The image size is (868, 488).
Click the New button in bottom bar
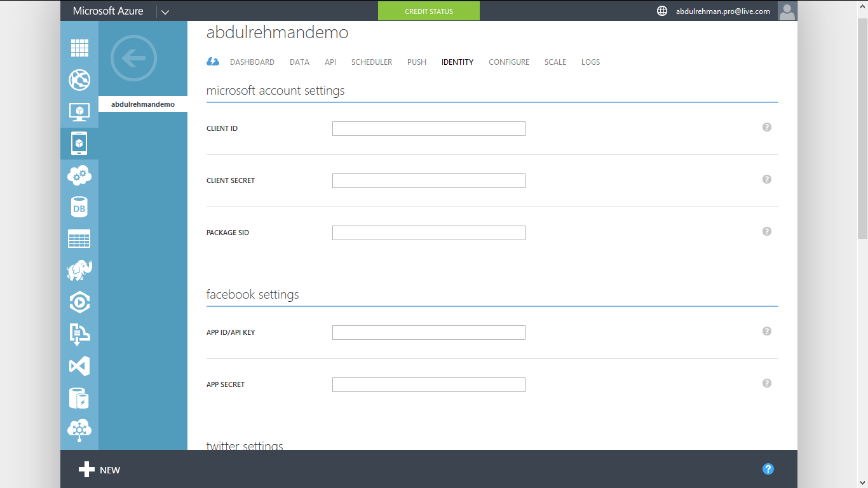[x=99, y=470]
